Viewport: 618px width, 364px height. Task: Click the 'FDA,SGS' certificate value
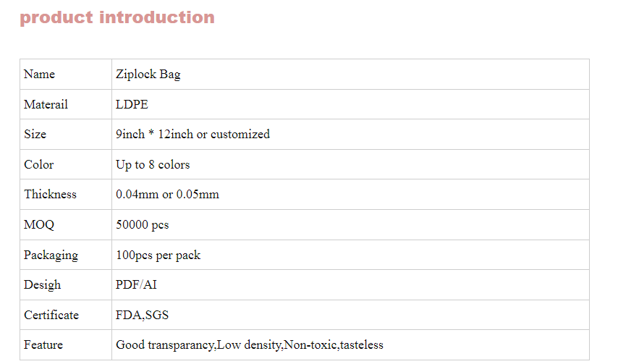(142, 315)
